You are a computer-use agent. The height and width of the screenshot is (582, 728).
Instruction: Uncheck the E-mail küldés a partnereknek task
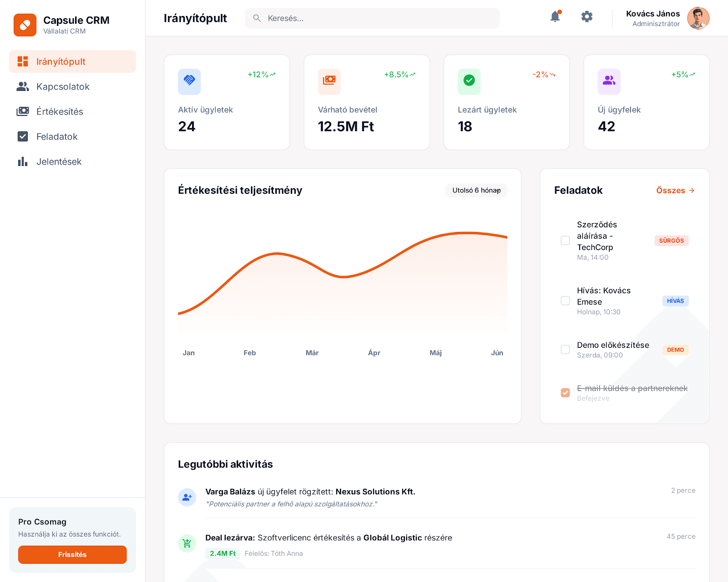[x=565, y=392]
